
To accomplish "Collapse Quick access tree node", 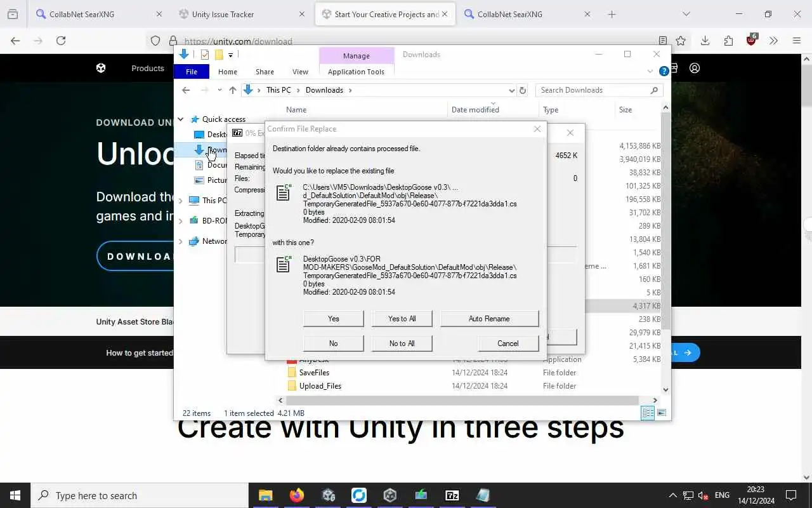I will (181, 119).
